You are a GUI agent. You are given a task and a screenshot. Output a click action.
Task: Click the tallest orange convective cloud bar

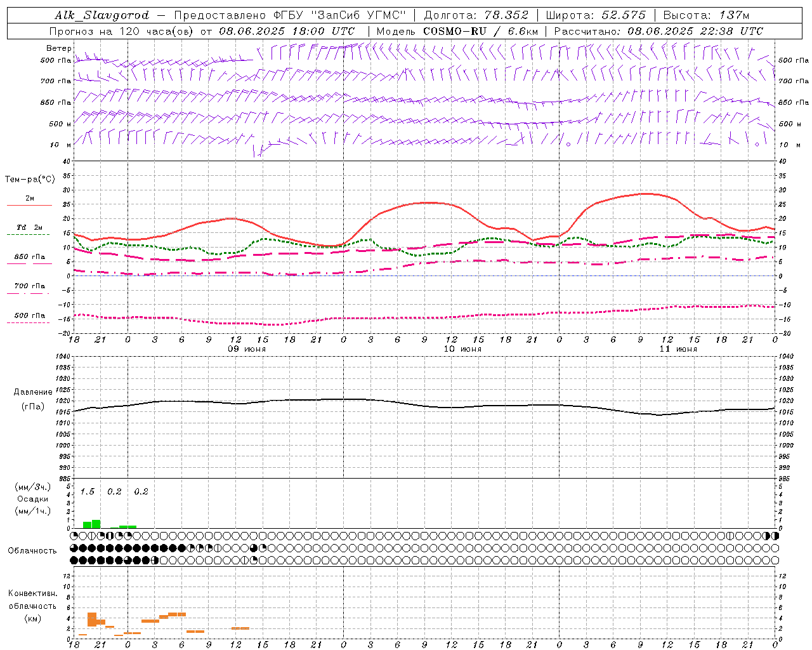[x=92, y=620]
